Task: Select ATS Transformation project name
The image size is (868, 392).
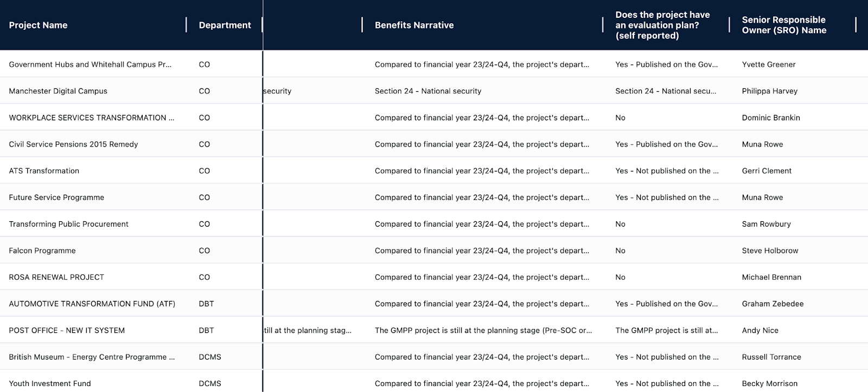Action: tap(44, 171)
